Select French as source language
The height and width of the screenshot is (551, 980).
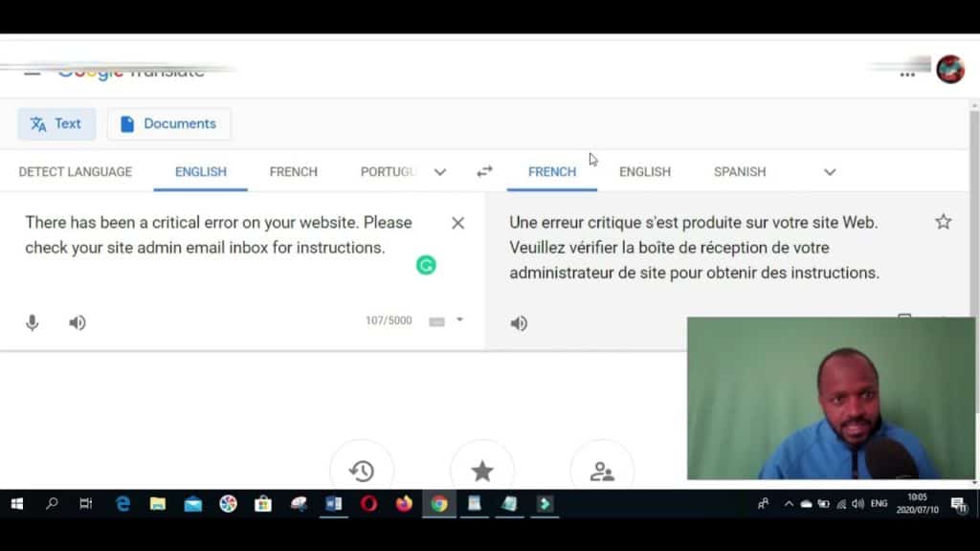click(293, 172)
